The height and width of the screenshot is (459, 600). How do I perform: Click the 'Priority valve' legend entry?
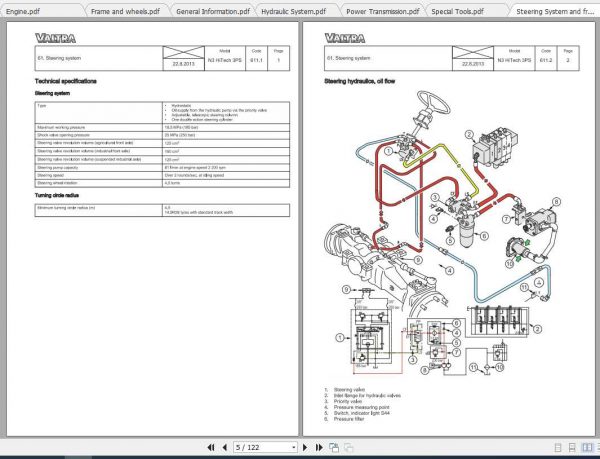click(x=347, y=402)
